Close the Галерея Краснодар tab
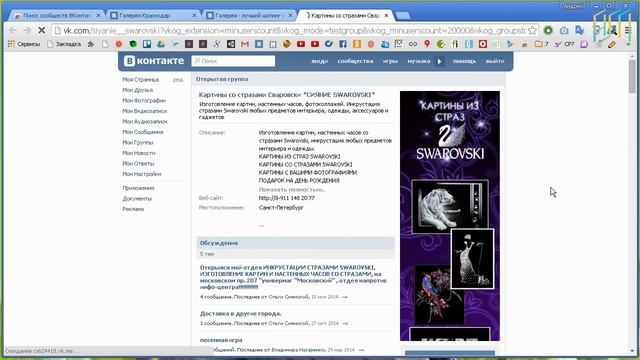The width and height of the screenshot is (640, 360). pyautogui.click(x=194, y=16)
